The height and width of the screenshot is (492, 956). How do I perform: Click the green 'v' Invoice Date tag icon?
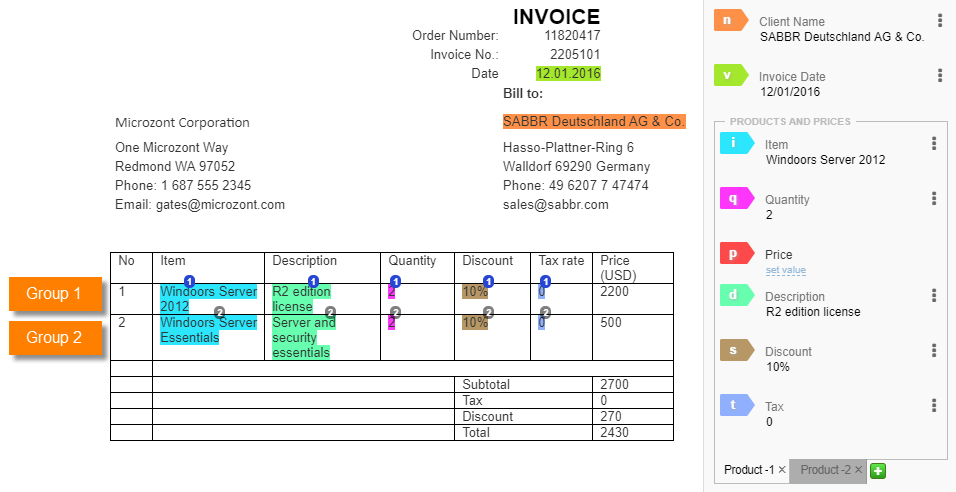[730, 75]
